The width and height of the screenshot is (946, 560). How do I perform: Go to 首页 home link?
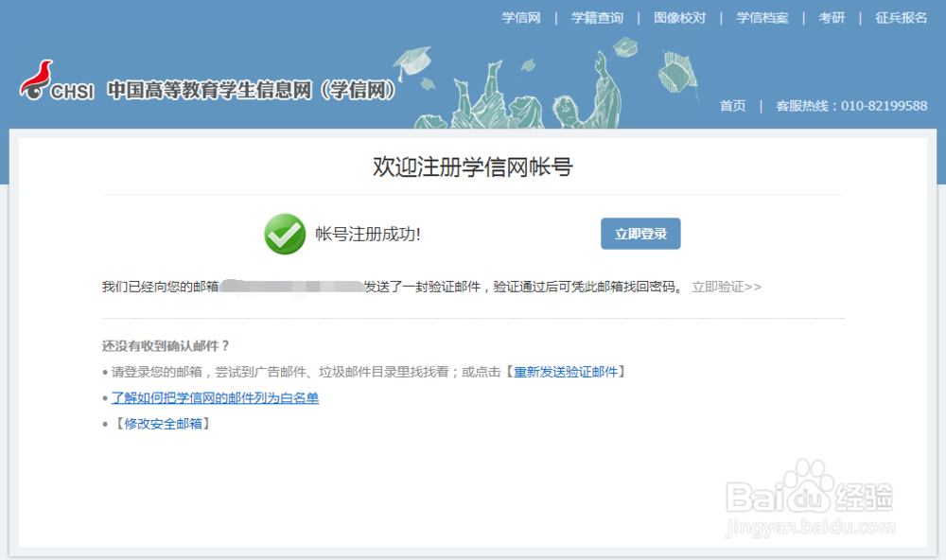[x=732, y=106]
